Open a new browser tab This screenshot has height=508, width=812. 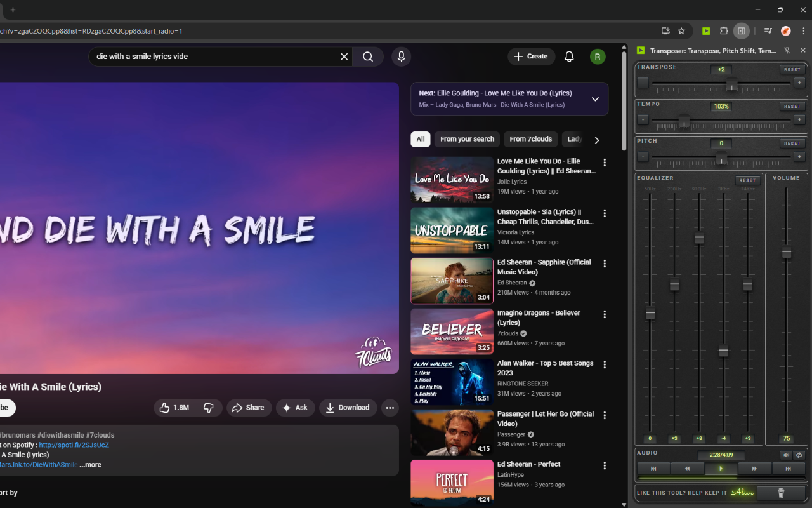(x=13, y=10)
